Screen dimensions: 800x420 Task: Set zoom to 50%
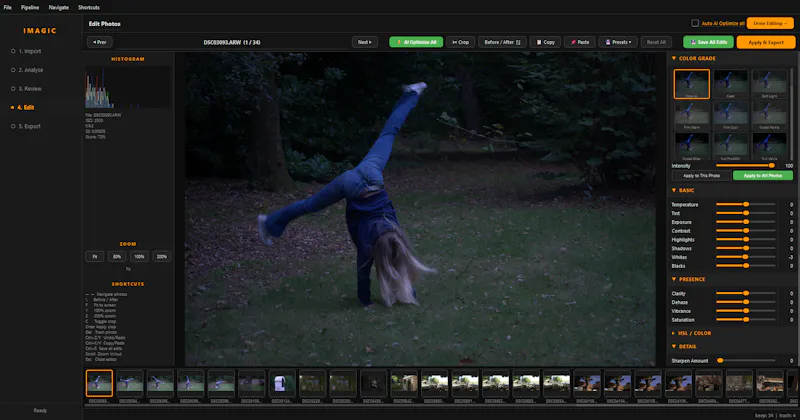click(117, 257)
